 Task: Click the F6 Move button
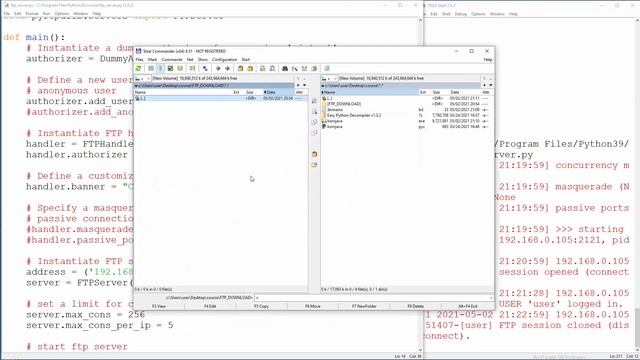pos(313,306)
